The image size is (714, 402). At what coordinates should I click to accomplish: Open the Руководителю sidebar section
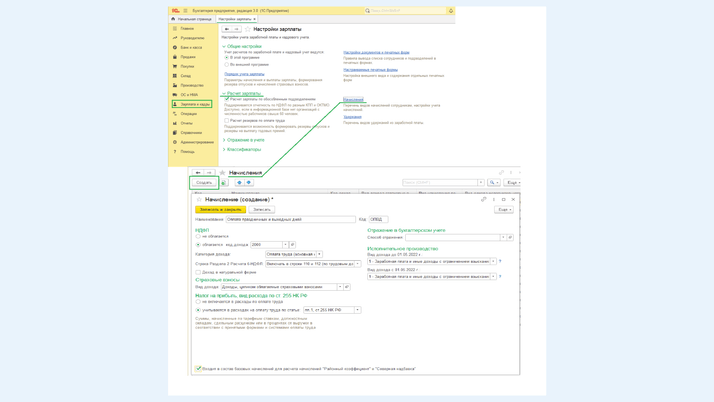click(x=192, y=38)
